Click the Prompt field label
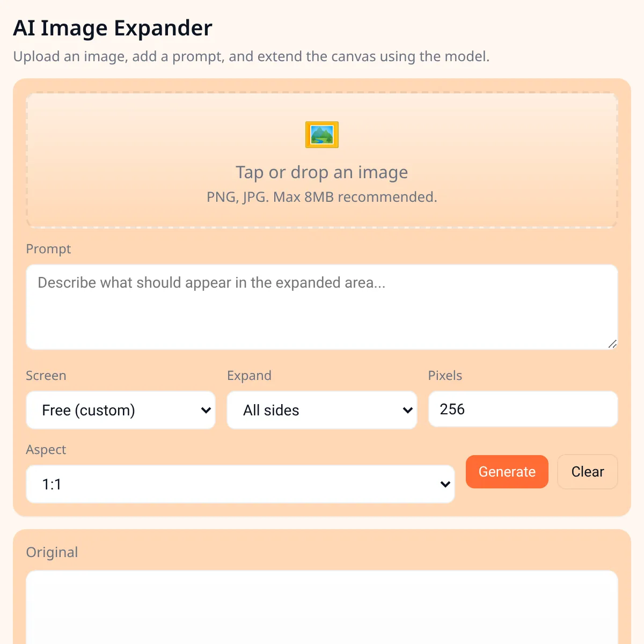Viewport: 644px width, 644px height. point(48,249)
